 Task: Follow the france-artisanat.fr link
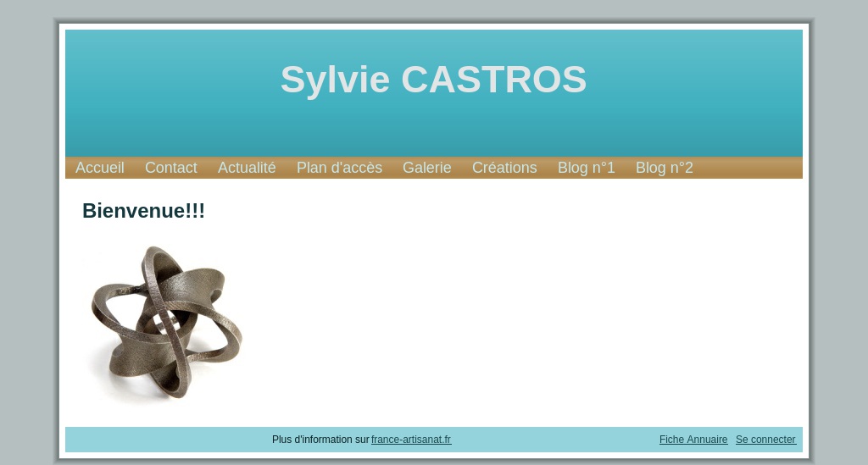click(x=411, y=440)
